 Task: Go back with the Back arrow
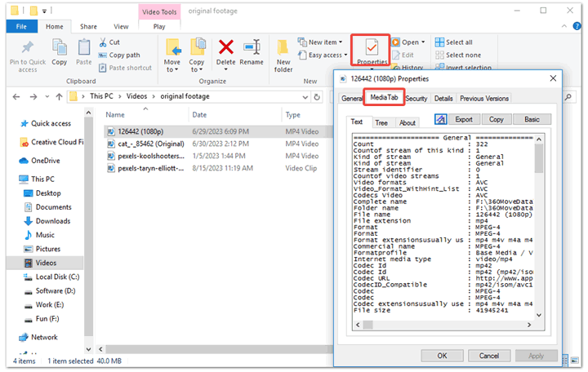pos(16,96)
